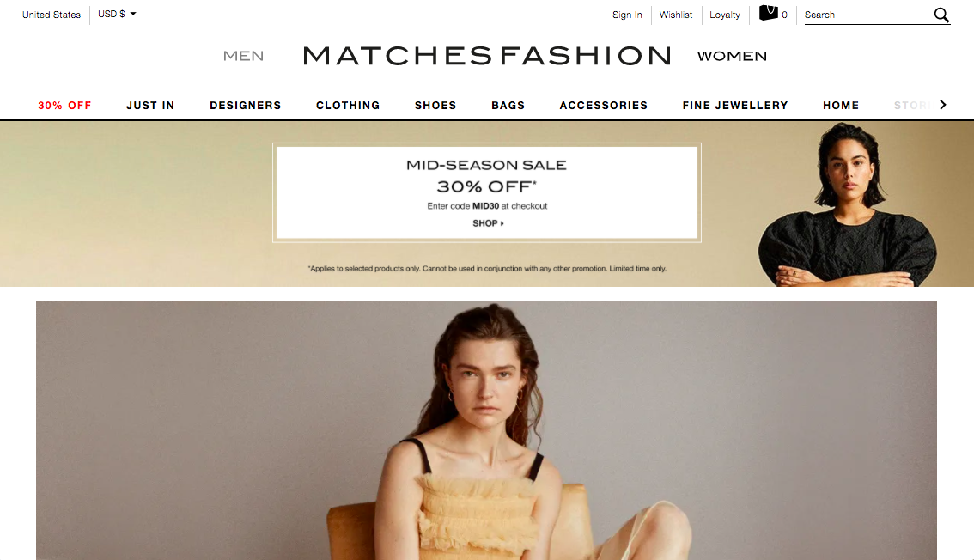Screen dimensions: 974x560
Task: Open the shopping bag icon
Action: pos(769,13)
